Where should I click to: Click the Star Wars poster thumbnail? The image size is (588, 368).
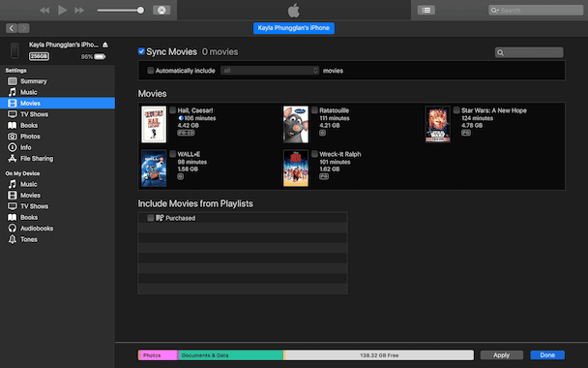(438, 124)
